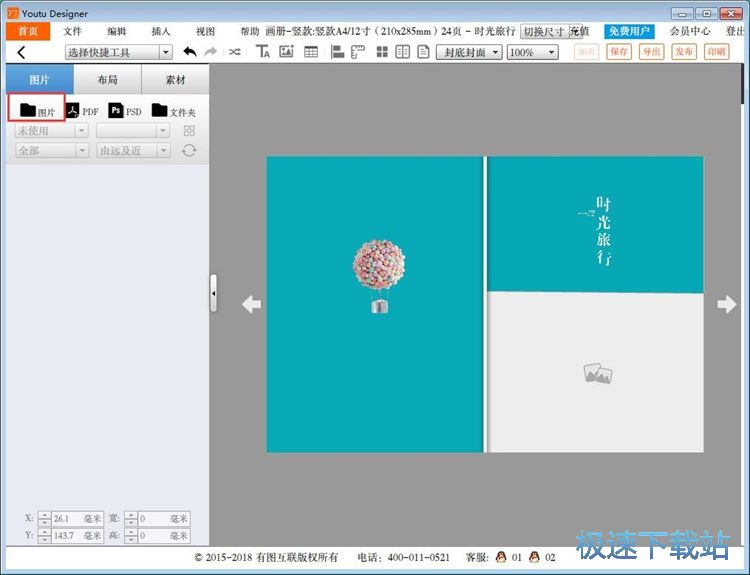The image size is (750, 575).
Task: Import a PSD file via Ps icon
Action: (x=125, y=111)
